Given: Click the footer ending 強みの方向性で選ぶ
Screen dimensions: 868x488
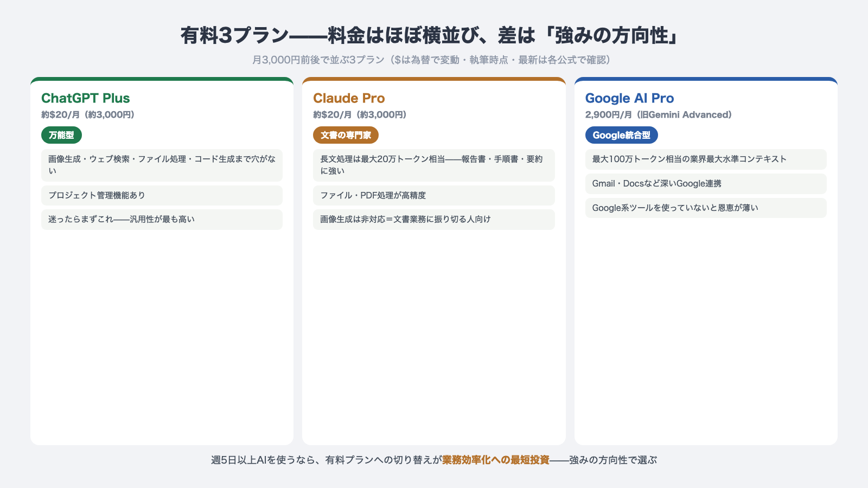Looking at the screenshot, I should 613,460.
